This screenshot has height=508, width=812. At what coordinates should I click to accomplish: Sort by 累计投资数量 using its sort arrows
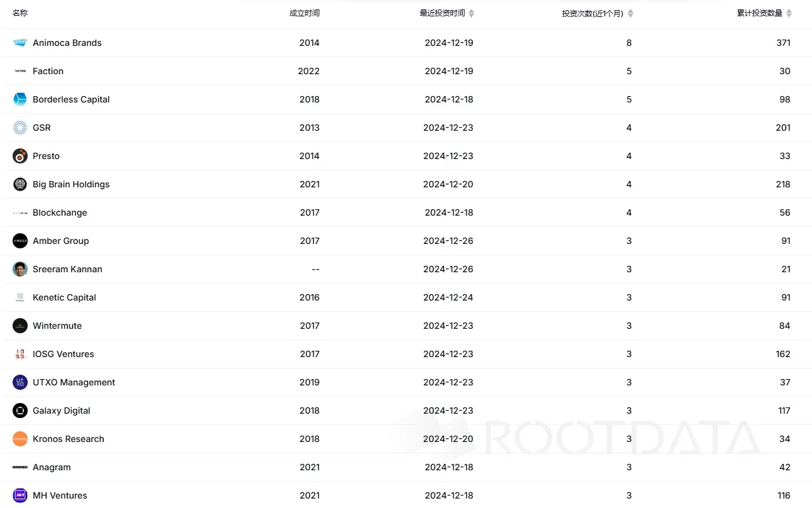point(789,13)
